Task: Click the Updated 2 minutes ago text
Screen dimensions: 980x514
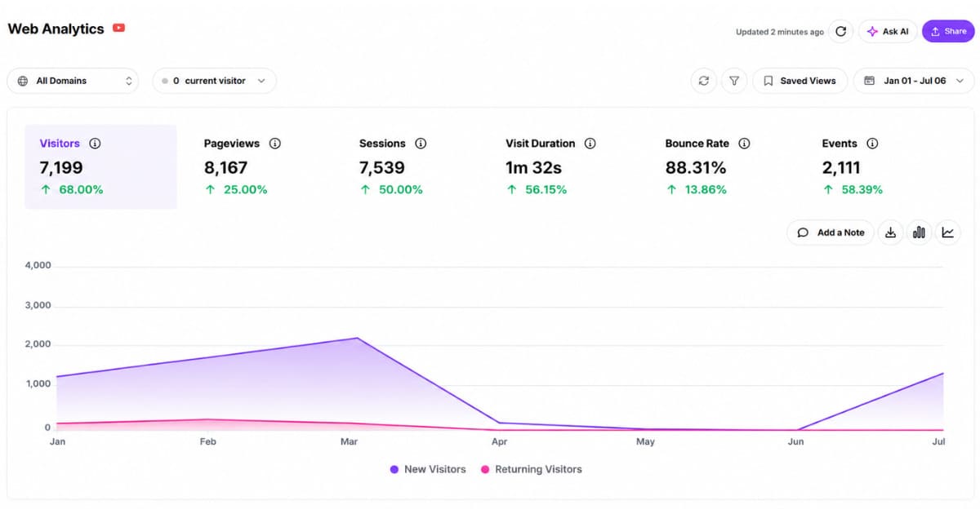Action: [779, 32]
